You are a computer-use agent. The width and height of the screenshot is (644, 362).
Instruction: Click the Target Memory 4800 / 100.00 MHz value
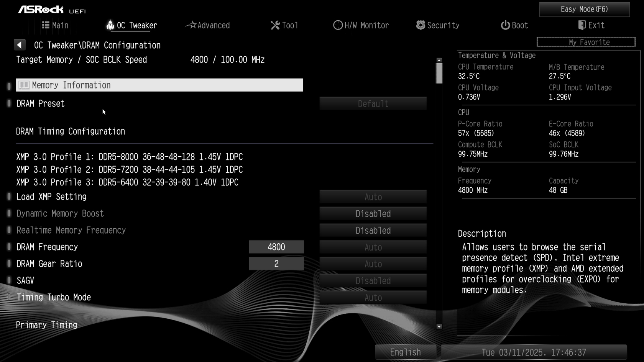[227, 60]
